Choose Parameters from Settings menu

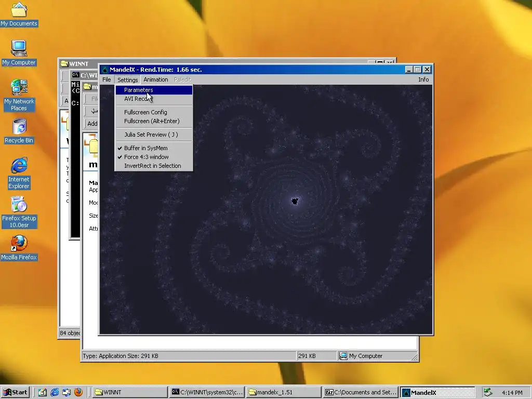tap(154, 90)
